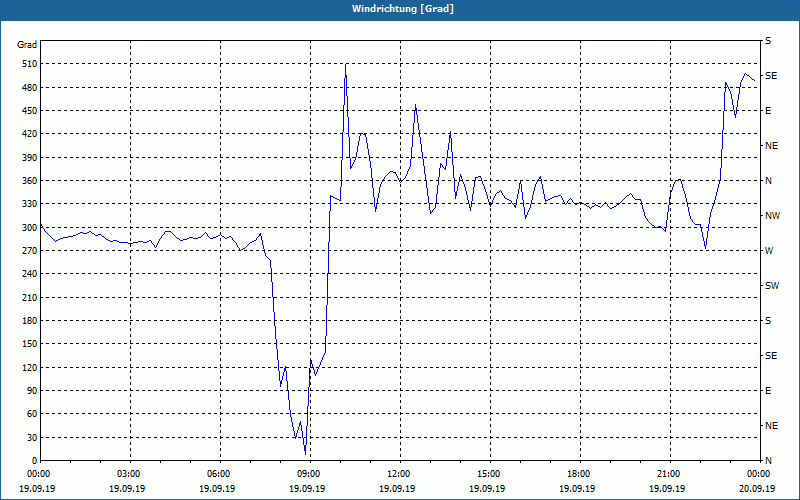Click the 30 y-axis value
This screenshot has width=800, height=500.
point(32,438)
